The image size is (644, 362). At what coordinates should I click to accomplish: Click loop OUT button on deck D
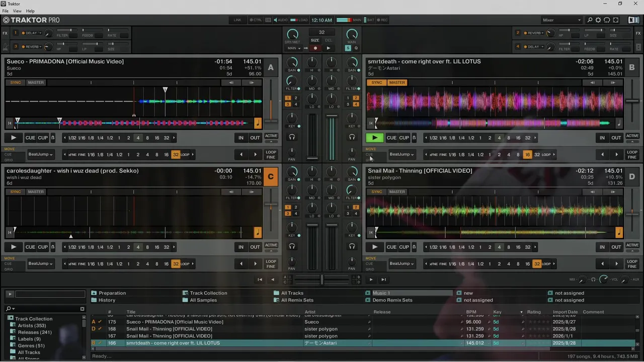(616, 247)
